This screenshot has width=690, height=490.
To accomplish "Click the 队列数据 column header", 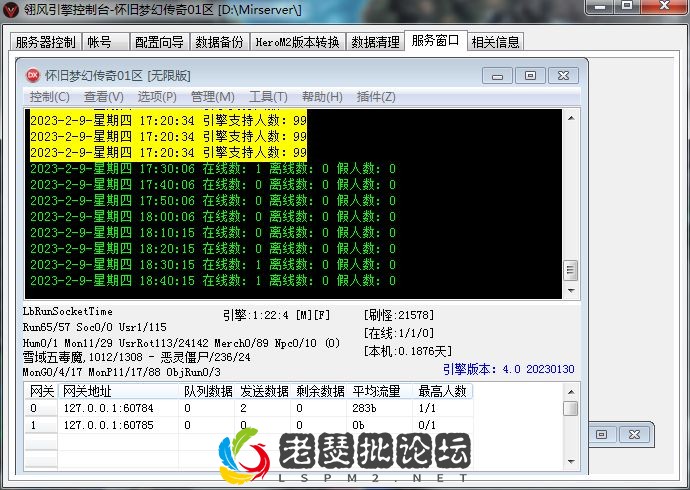I will [207, 391].
